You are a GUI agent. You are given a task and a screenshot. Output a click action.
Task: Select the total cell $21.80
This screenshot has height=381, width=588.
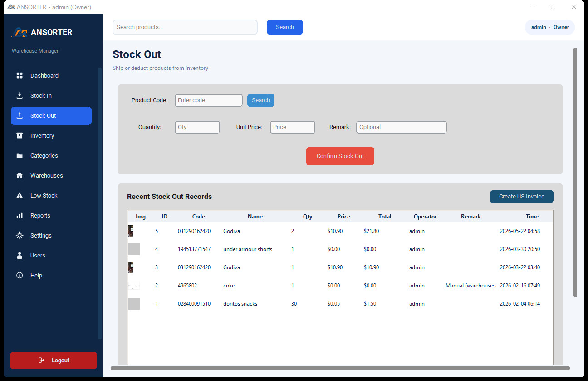[372, 231]
